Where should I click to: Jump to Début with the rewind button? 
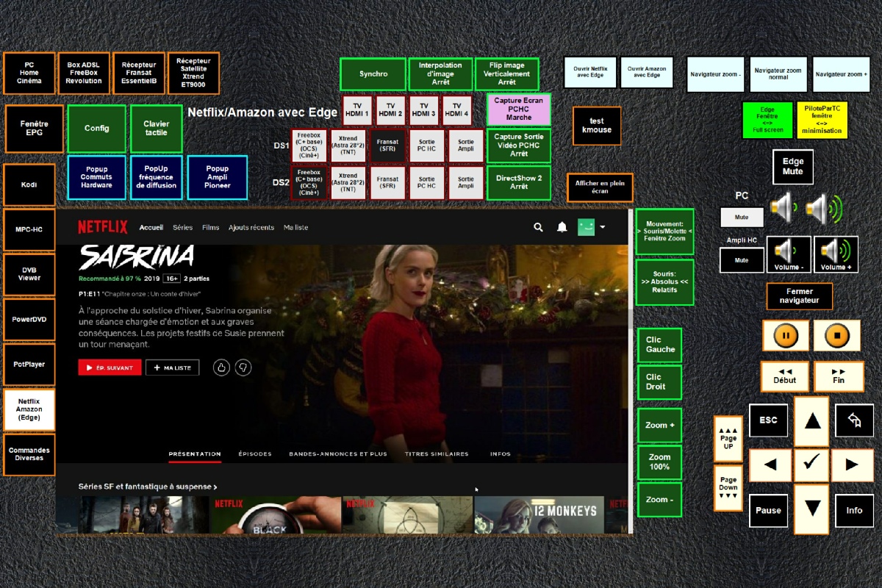coord(785,376)
